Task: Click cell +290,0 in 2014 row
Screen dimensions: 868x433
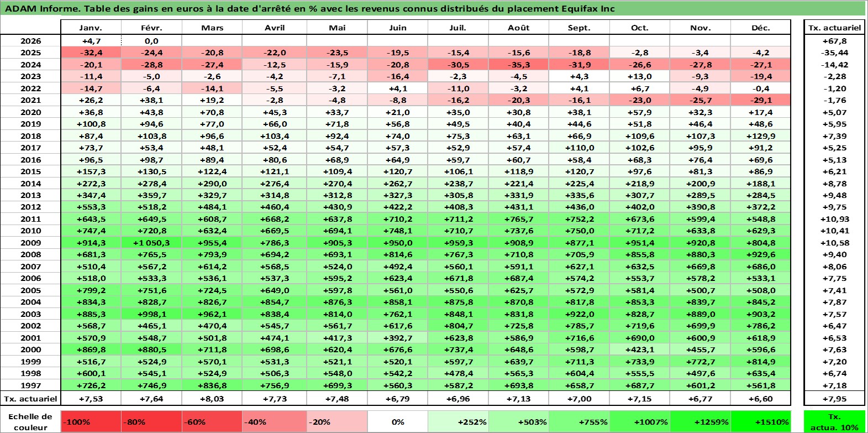Action: click(x=212, y=184)
